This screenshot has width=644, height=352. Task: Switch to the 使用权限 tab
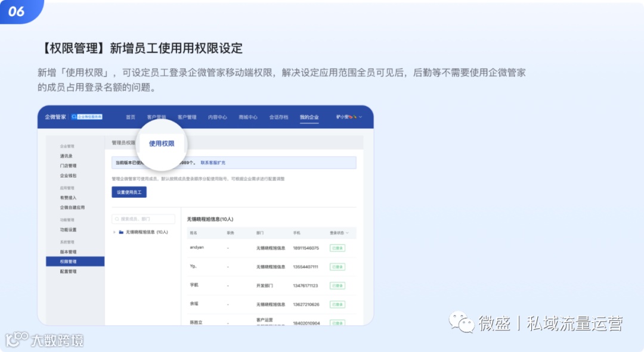click(x=162, y=144)
